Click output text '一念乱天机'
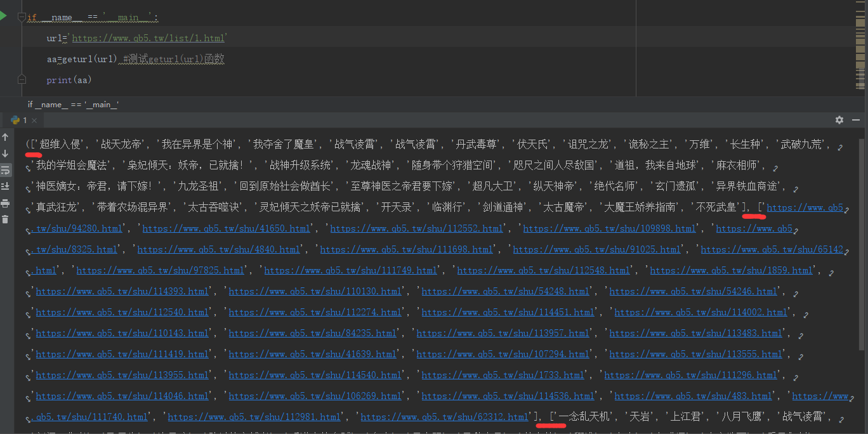This screenshot has height=434, width=868. point(584,417)
